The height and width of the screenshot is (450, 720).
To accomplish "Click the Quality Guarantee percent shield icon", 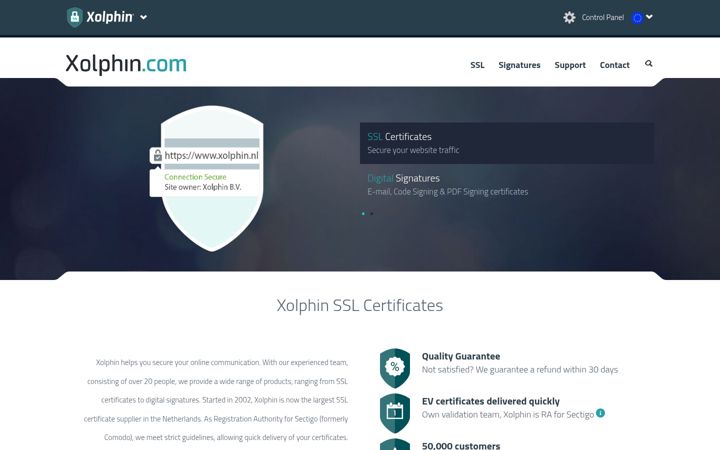I will tap(395, 368).
